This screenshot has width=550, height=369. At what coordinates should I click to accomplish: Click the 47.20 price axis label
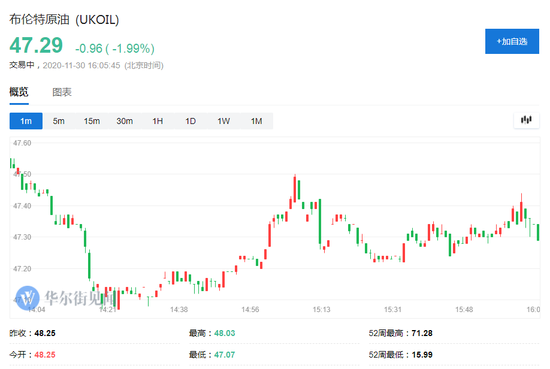click(22, 269)
